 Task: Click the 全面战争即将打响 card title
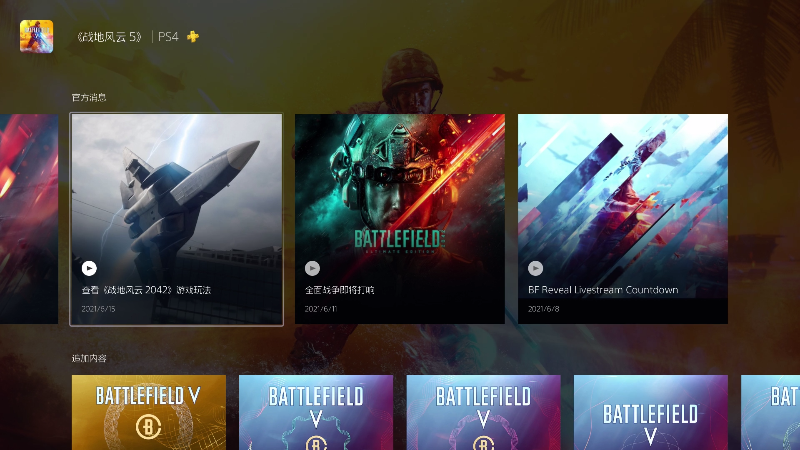tap(339, 290)
